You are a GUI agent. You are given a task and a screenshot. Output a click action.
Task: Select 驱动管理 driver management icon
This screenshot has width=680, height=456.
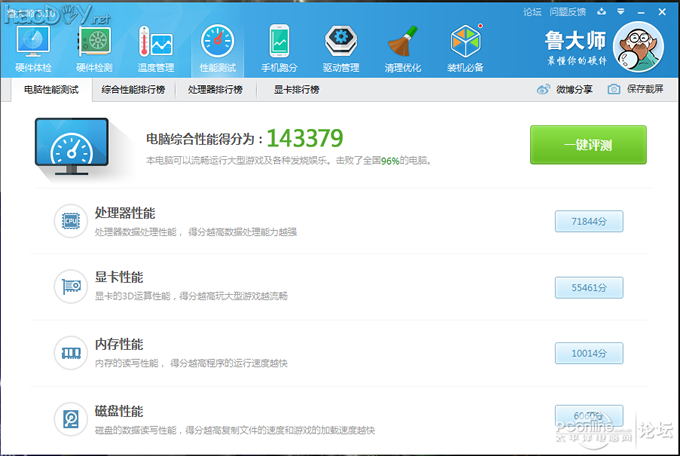point(341,45)
